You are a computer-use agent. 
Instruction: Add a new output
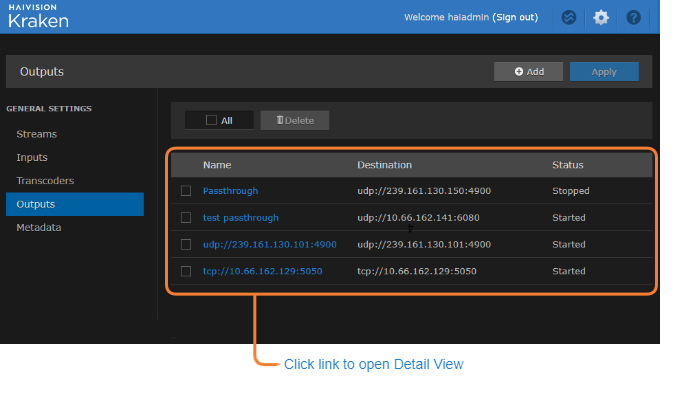coord(529,72)
